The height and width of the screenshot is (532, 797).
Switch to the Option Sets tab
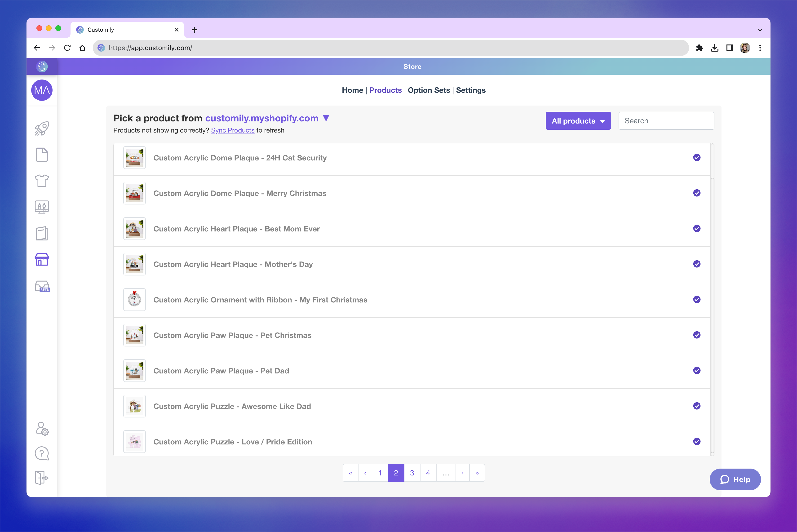[429, 90]
